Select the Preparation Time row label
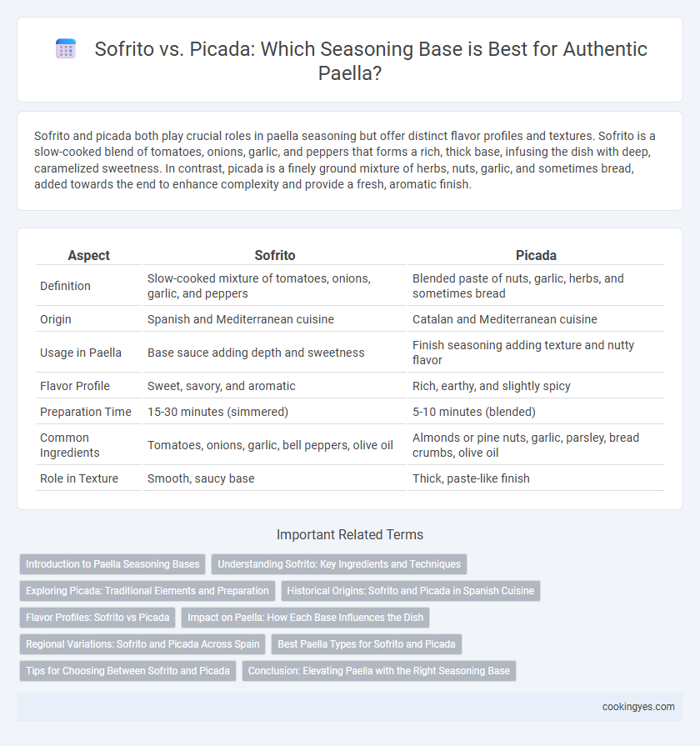This screenshot has height=746, width=700. 86,412
